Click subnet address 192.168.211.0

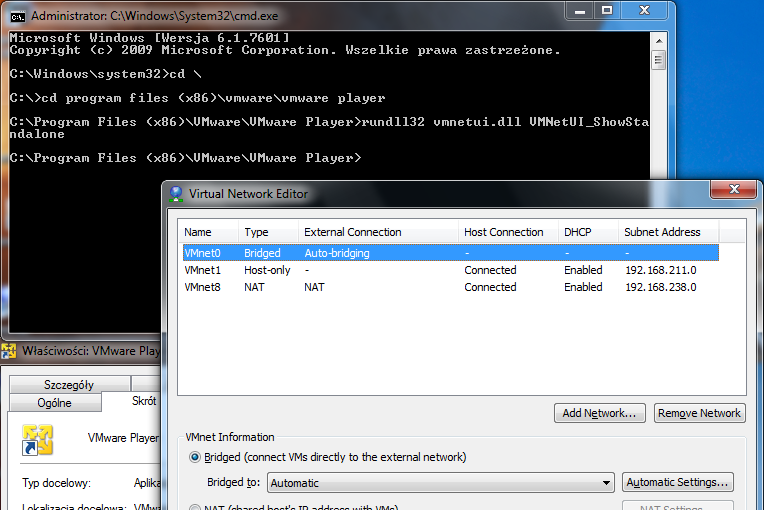[x=661, y=270]
